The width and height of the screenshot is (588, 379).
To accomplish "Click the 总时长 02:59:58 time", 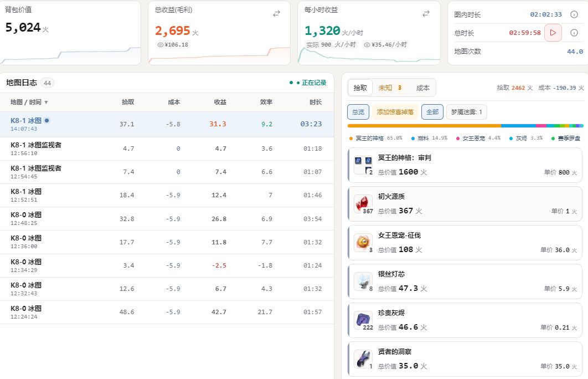I will click(x=525, y=33).
